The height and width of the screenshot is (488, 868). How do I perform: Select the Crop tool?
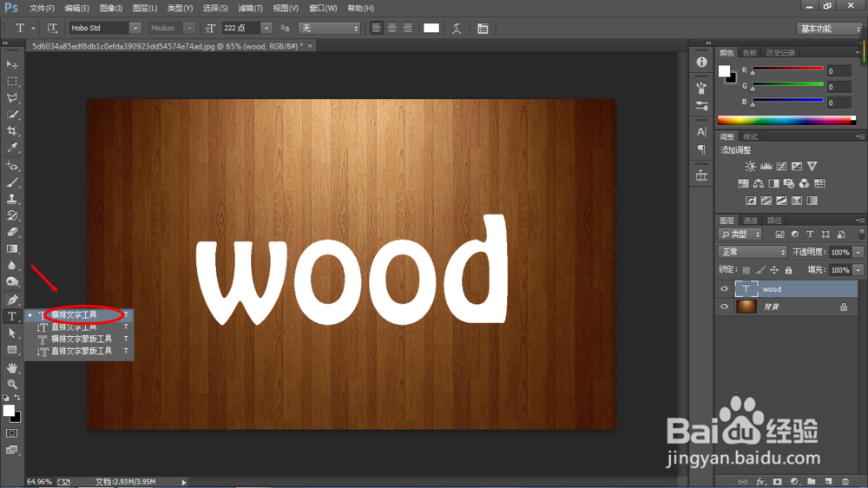point(11,131)
